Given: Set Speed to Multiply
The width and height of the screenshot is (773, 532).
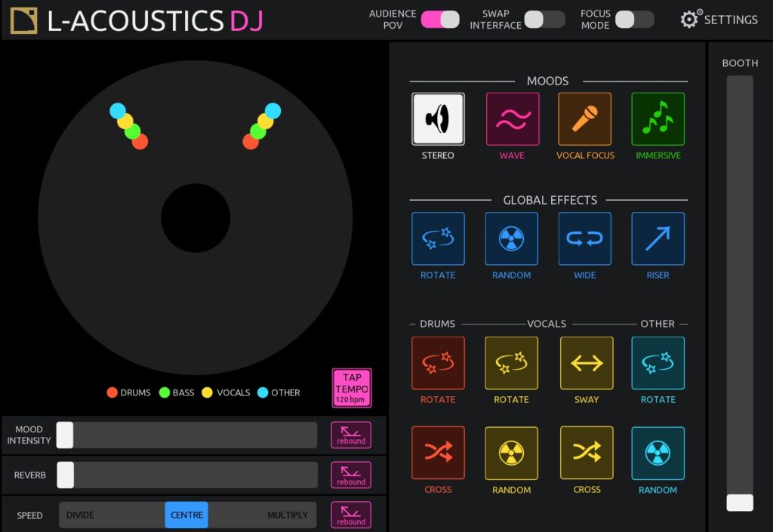Looking at the screenshot, I should click(287, 515).
